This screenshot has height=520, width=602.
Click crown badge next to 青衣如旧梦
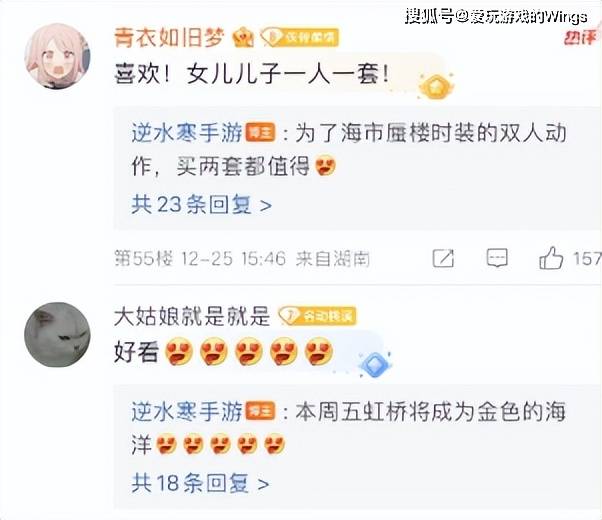point(243,38)
